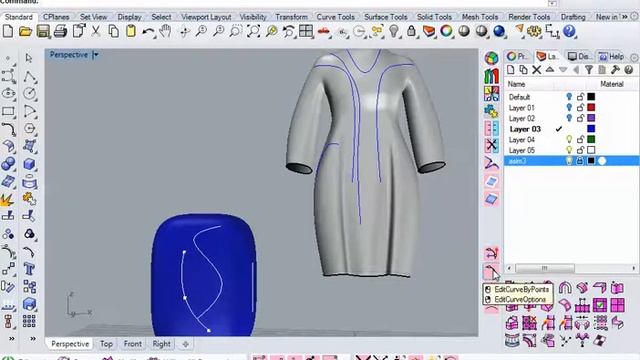Viewport: 640px width, 360px height.
Task: Open layer filter funnel icon
Action: click(x=589, y=70)
